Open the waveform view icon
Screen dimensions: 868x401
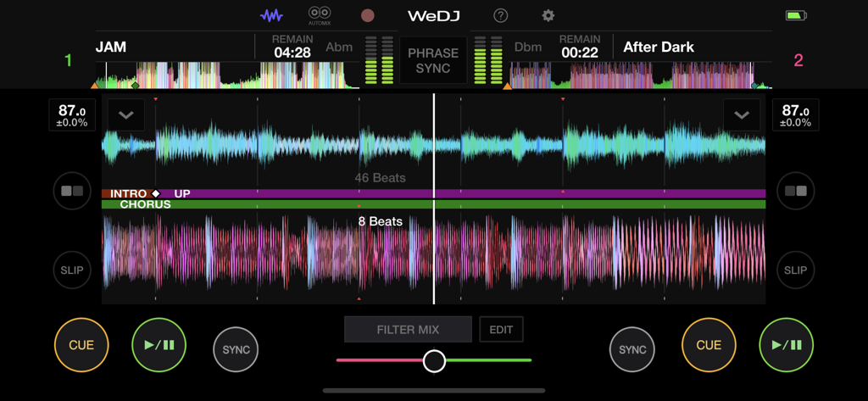[x=272, y=15]
